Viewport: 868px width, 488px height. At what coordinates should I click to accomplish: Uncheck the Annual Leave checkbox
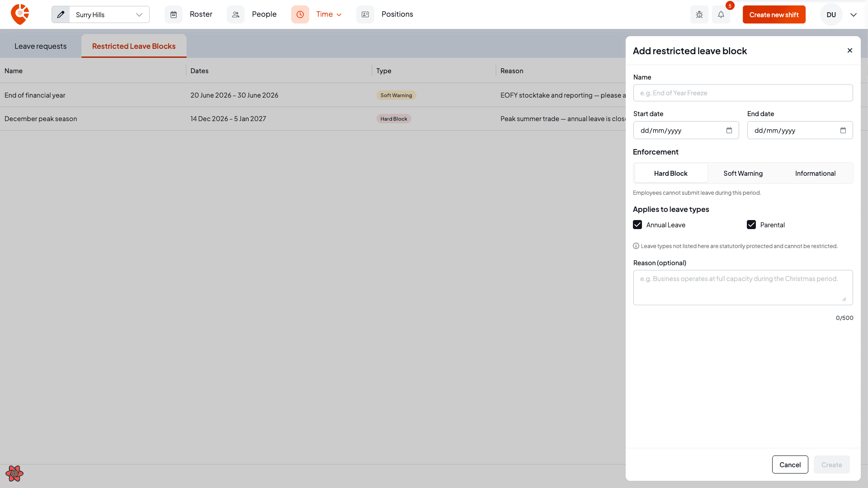coord(637,225)
